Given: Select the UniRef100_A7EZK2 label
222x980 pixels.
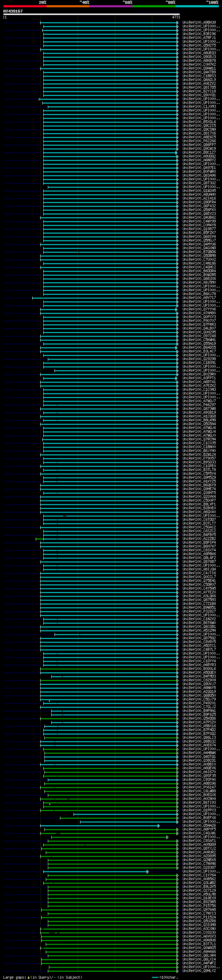Looking at the screenshot, I should tap(199, 386).
